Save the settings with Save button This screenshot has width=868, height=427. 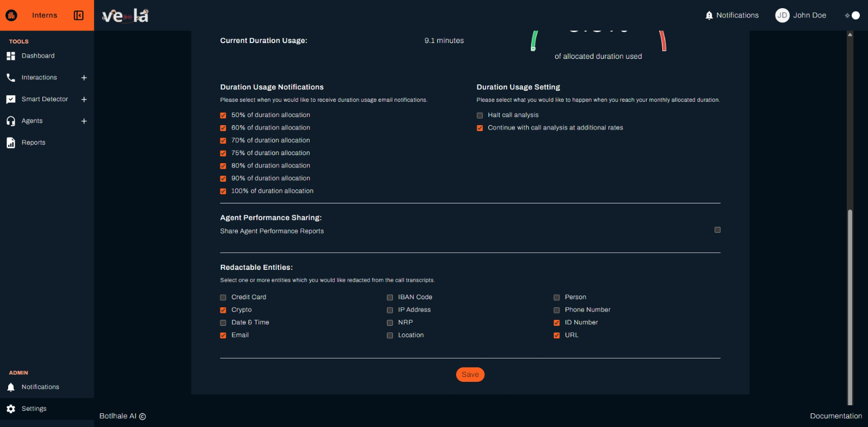pyautogui.click(x=470, y=374)
